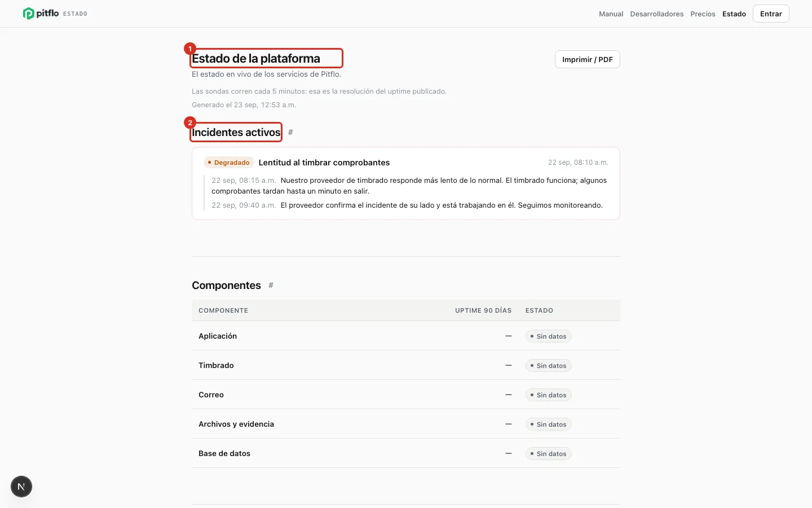Click the Imprimir / PDF button
This screenshot has width=812, height=508.
[x=588, y=59]
